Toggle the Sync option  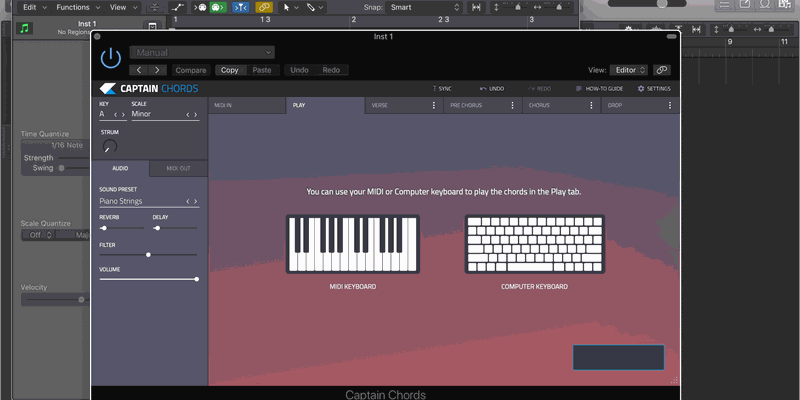440,89
